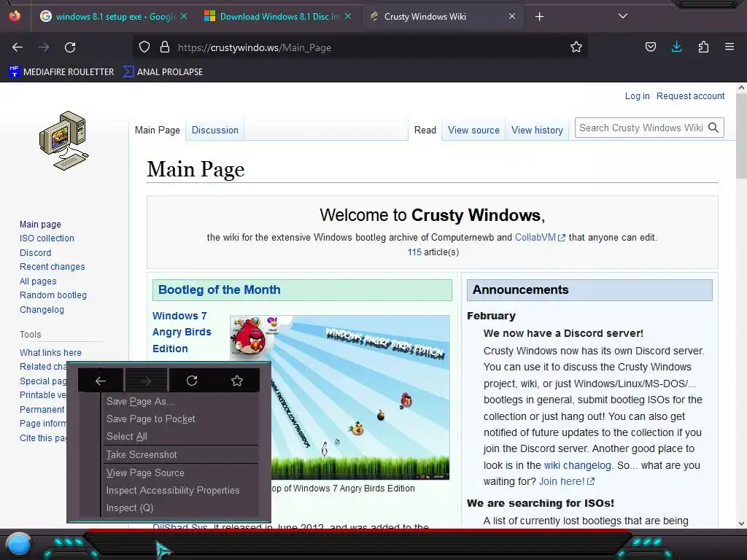Expand the list all tabs chevron
The height and width of the screenshot is (560, 747).
point(623,16)
